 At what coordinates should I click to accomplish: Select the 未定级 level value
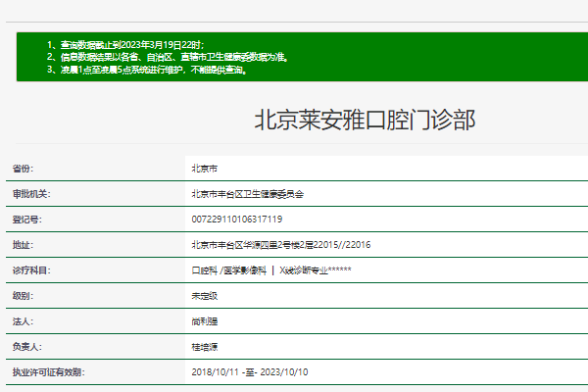click(205, 296)
